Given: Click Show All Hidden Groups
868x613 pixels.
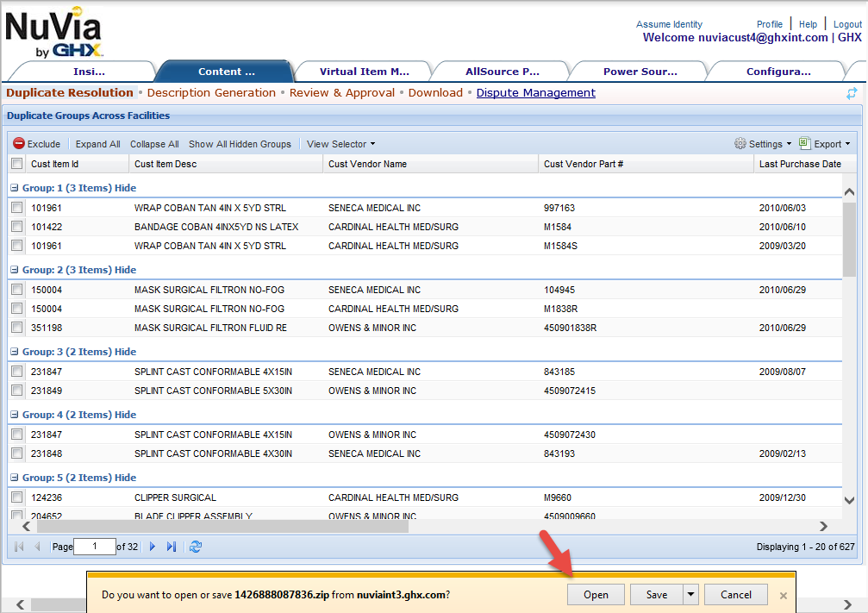Looking at the screenshot, I should 240,144.
